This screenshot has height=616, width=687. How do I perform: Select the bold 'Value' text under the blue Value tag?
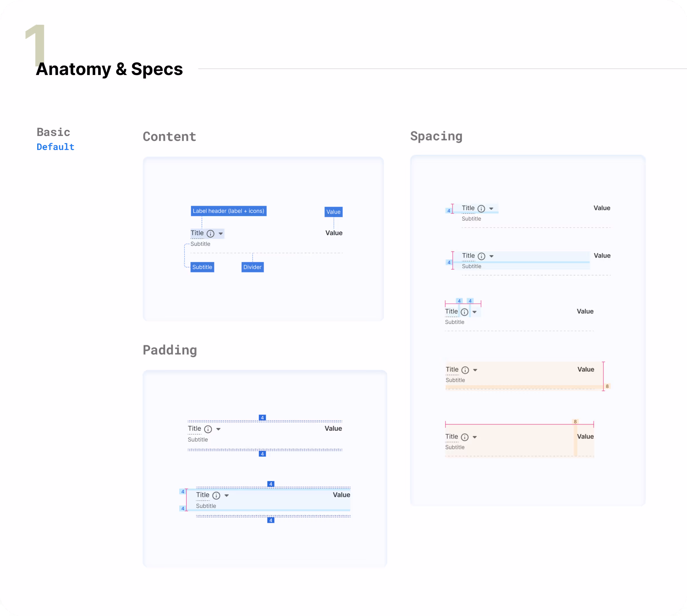pos(334,233)
